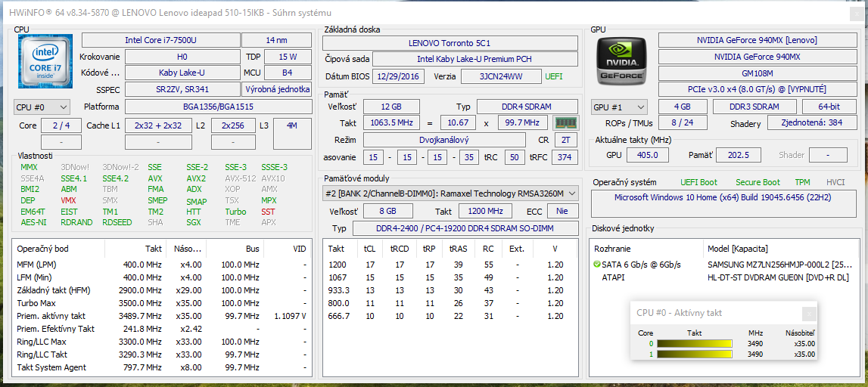Click the green SATA status check icon
868x387 pixels.
click(596, 265)
